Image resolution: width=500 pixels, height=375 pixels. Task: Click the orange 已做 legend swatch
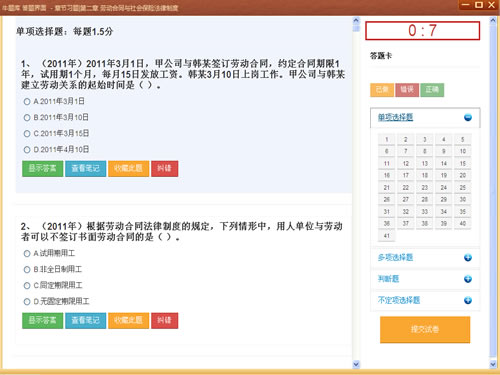382,90
